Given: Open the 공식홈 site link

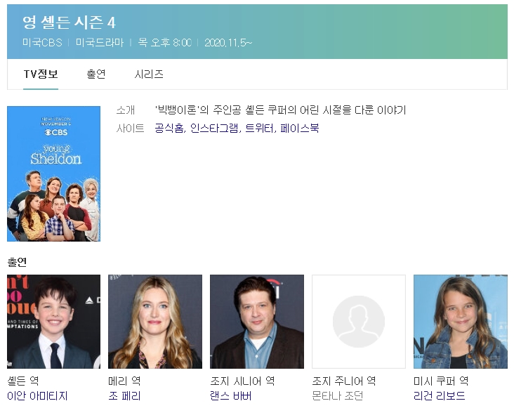Looking at the screenshot, I should [x=169, y=129].
